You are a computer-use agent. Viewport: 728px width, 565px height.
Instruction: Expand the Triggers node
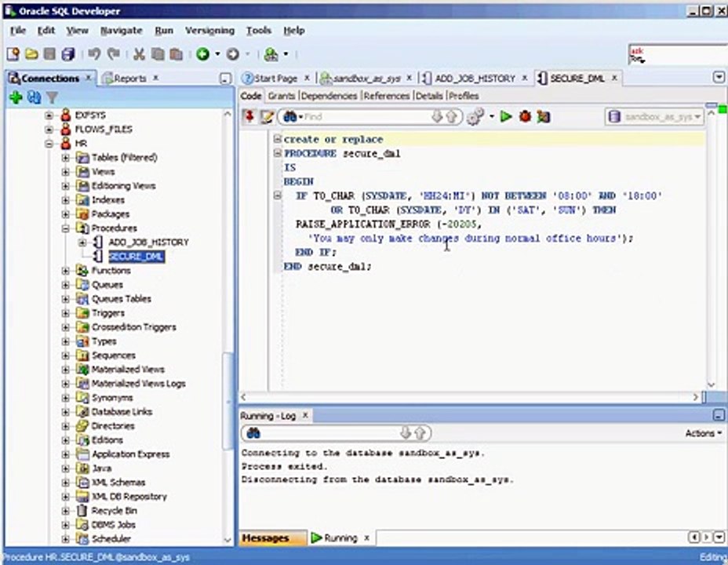tap(65, 313)
